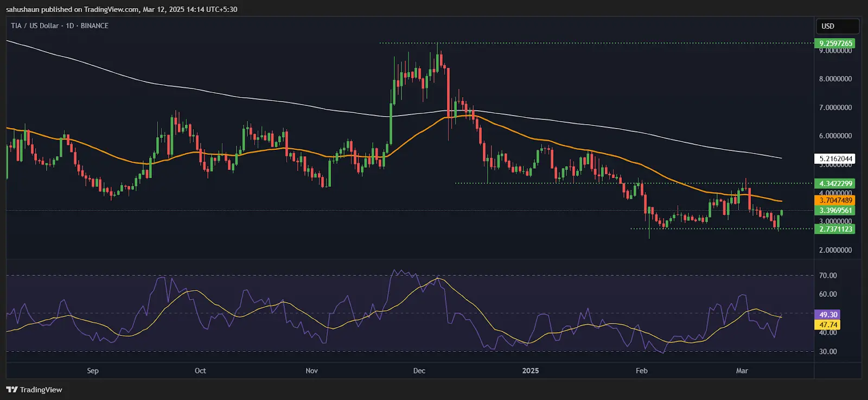This screenshot has width=868, height=400.
Task: Open the USD currency selector
Action: point(838,26)
